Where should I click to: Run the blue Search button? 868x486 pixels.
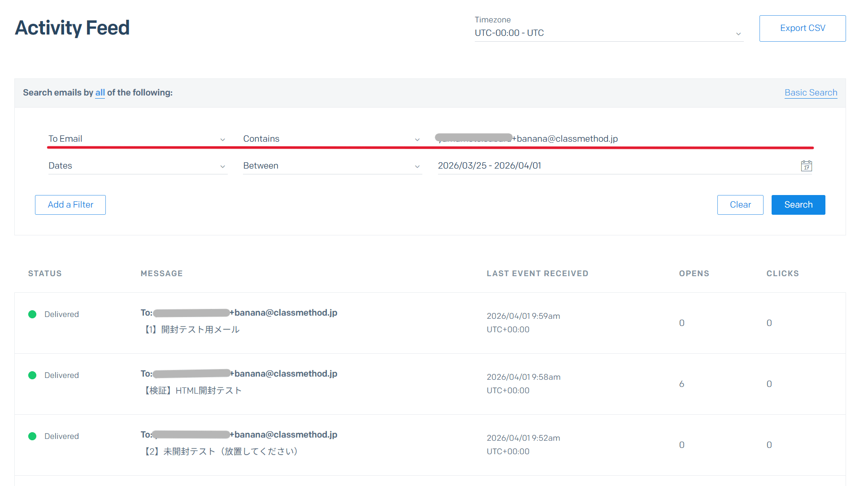[798, 205]
